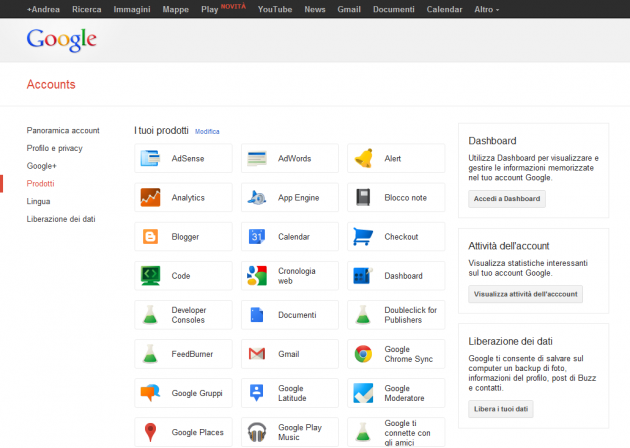Open Play from the top bar

pos(210,9)
